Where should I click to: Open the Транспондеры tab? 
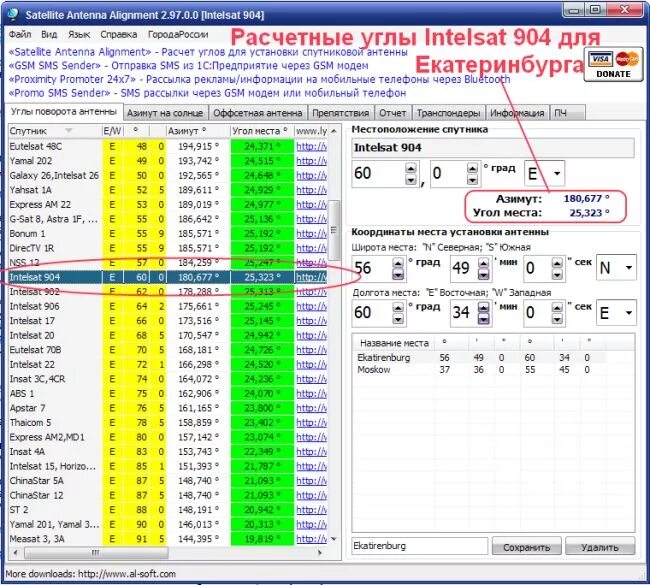(x=448, y=113)
